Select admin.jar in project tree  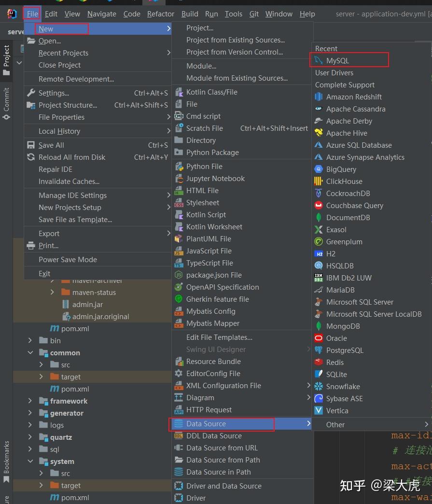pos(87,305)
